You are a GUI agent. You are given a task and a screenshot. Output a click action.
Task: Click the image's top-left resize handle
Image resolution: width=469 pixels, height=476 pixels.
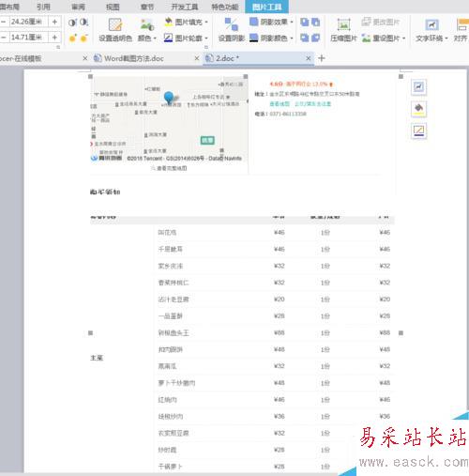point(91,76)
